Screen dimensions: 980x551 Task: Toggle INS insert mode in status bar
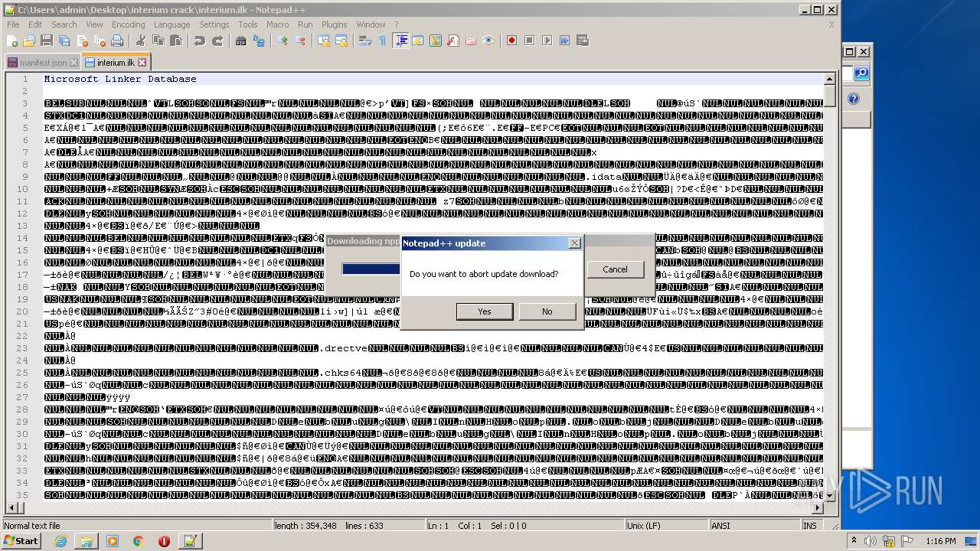[810, 526]
